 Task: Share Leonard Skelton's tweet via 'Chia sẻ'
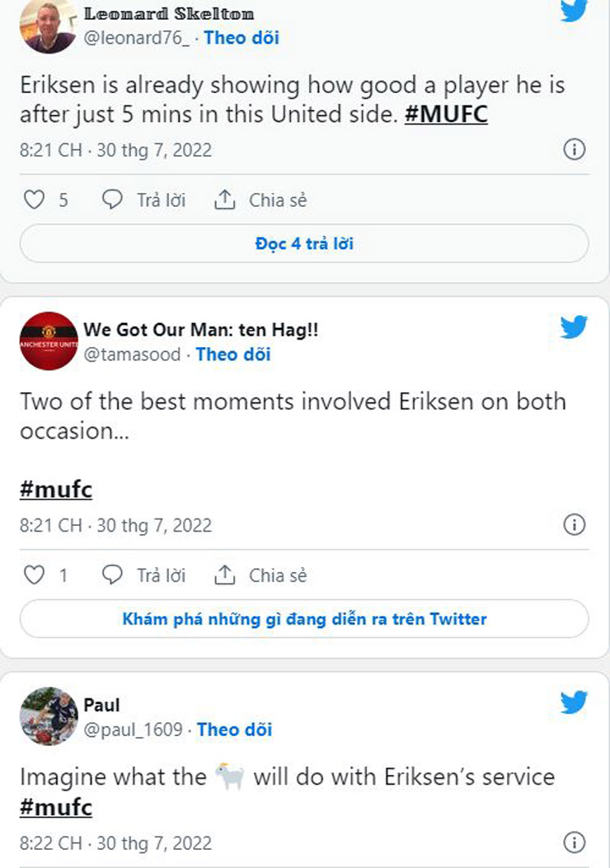click(x=260, y=199)
